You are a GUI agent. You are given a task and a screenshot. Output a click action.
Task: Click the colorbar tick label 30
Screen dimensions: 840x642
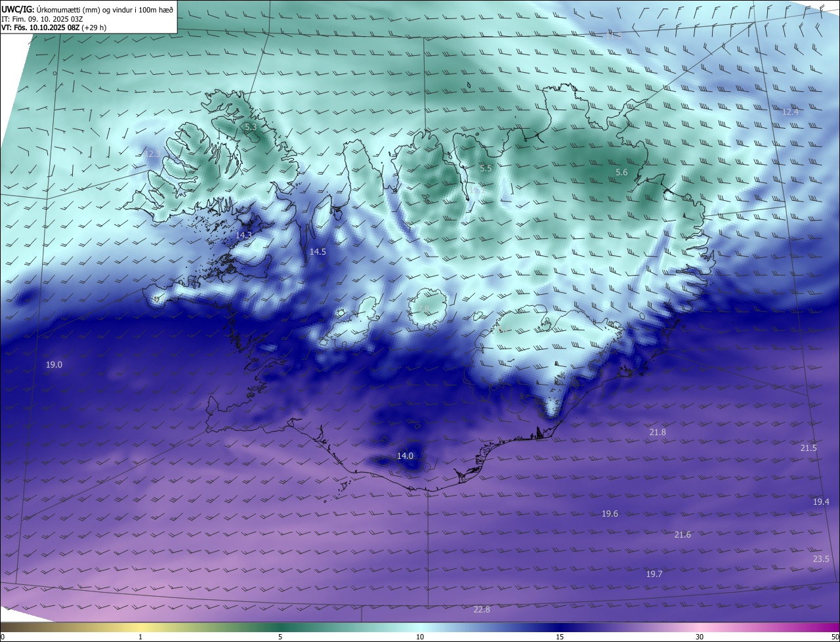(700, 637)
